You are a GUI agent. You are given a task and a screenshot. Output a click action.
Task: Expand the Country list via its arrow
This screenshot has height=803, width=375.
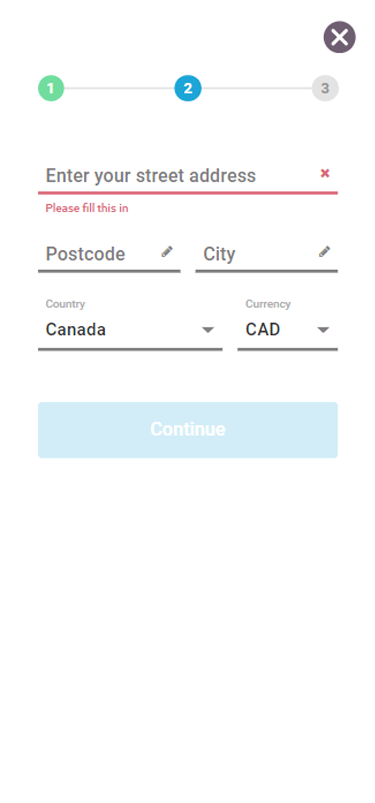coord(207,330)
